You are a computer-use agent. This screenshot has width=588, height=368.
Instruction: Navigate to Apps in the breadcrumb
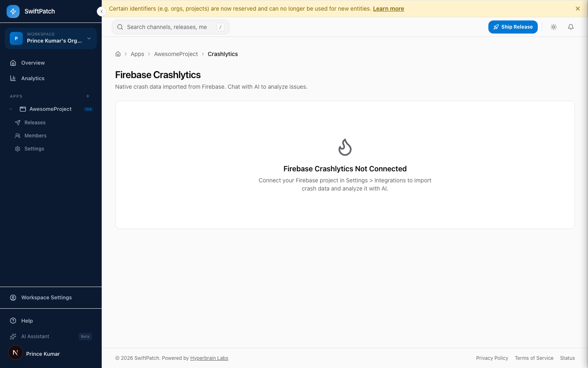[x=137, y=54]
